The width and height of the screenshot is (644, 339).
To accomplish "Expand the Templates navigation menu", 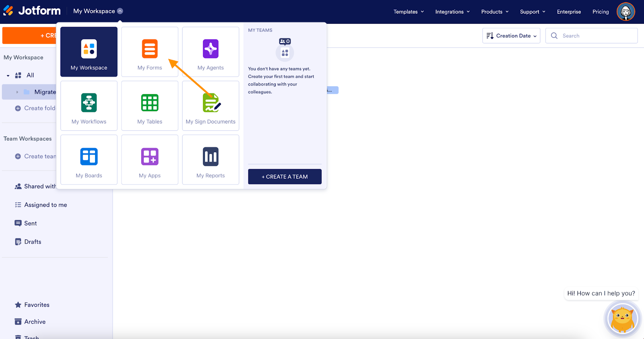I will click(409, 12).
